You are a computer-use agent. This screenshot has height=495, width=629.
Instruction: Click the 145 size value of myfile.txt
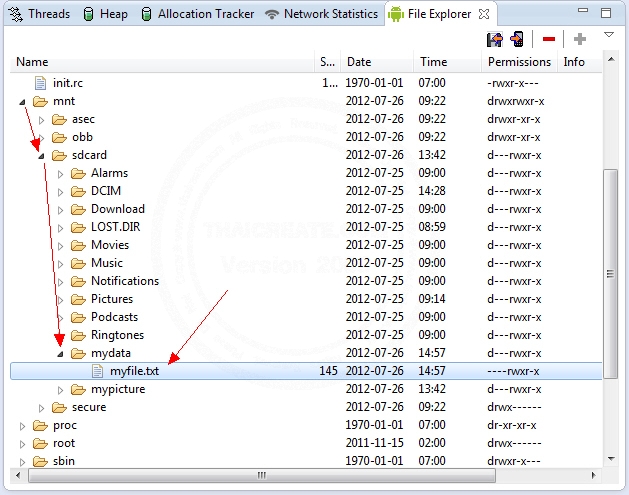(328, 371)
